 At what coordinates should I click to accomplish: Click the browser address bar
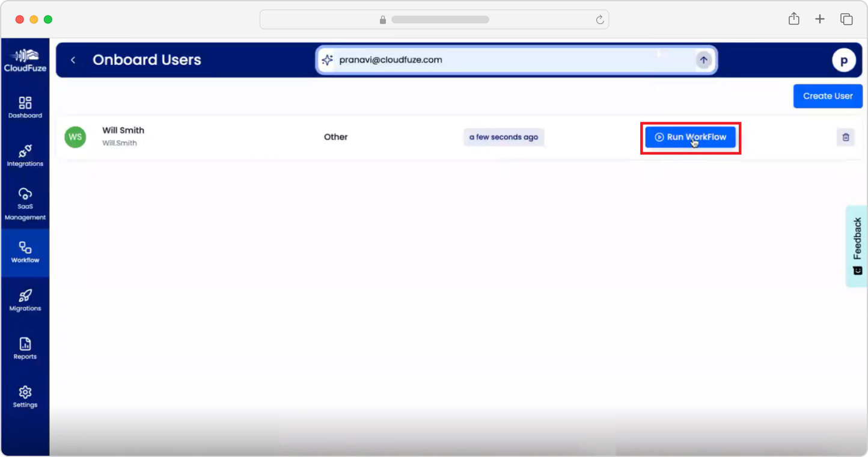tap(434, 20)
